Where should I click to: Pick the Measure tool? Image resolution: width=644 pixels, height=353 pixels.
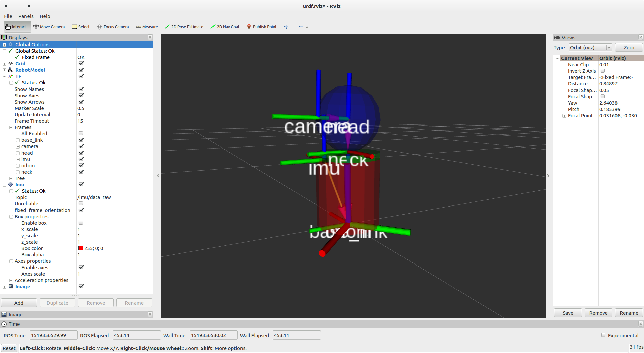click(x=147, y=27)
